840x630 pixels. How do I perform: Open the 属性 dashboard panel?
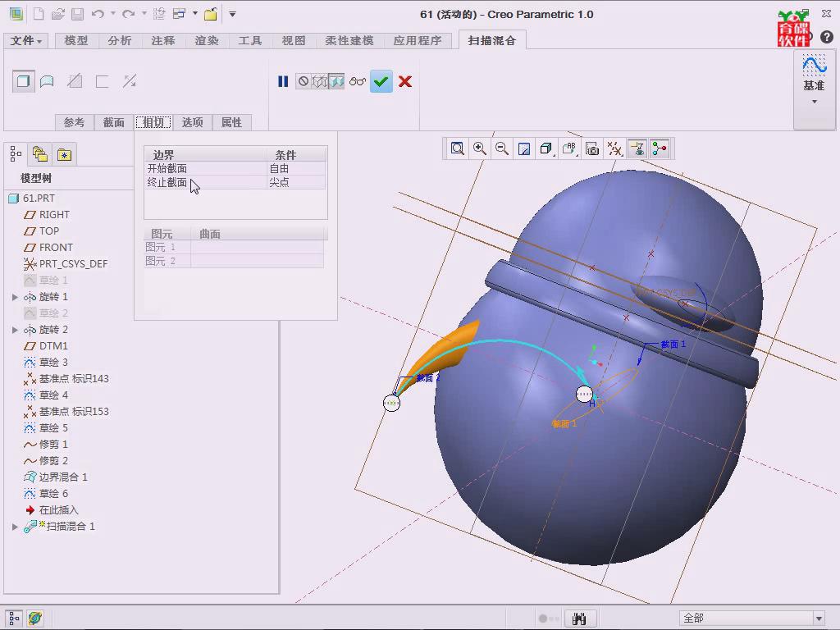[231, 123]
